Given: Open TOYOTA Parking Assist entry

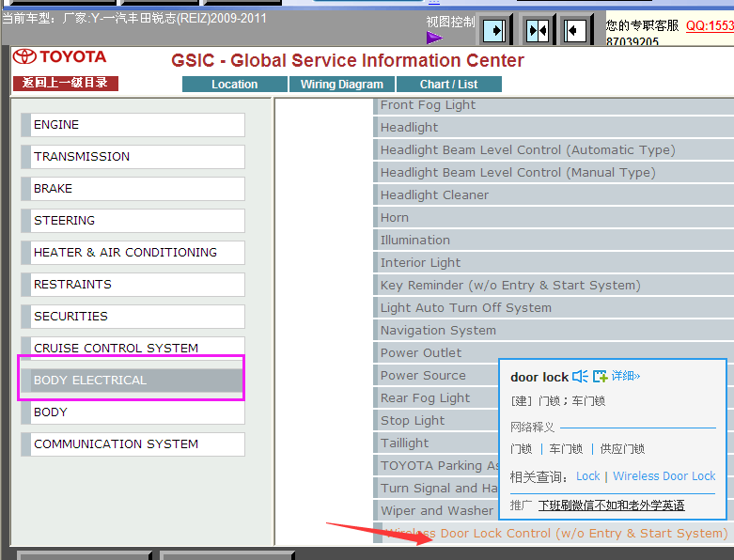Looking at the screenshot, I should click(436, 465).
